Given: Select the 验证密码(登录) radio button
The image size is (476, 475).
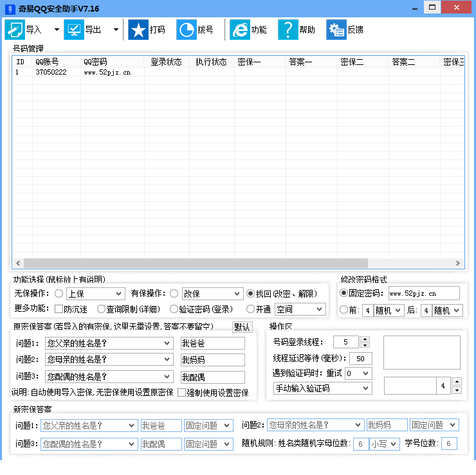Looking at the screenshot, I should [174, 309].
